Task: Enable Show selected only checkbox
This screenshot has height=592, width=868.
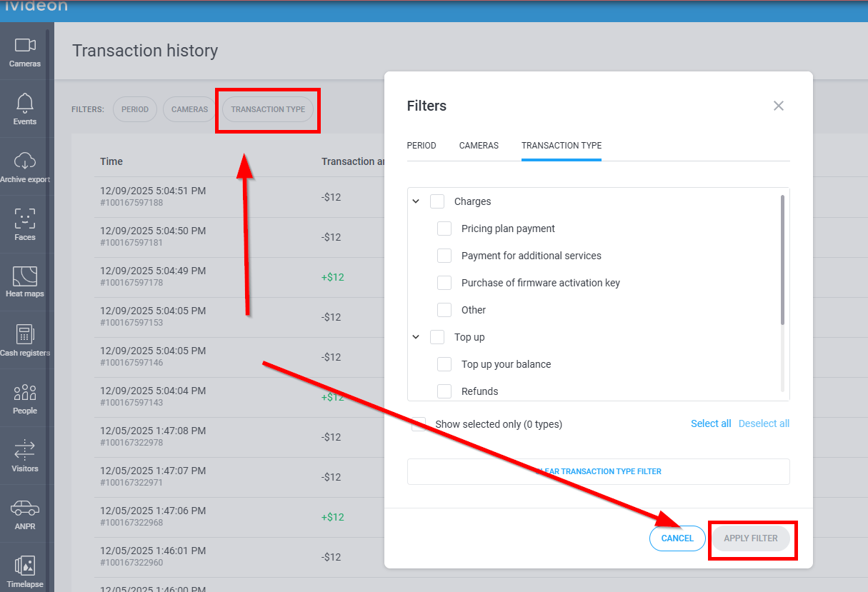Action: point(419,424)
